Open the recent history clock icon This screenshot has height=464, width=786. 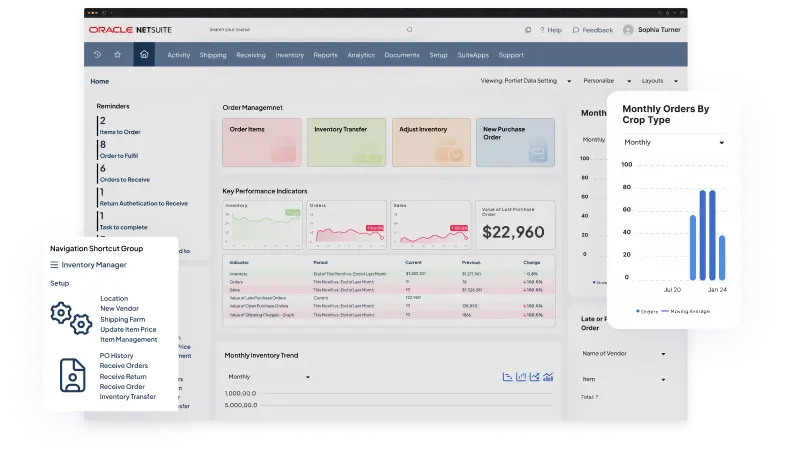coord(98,55)
